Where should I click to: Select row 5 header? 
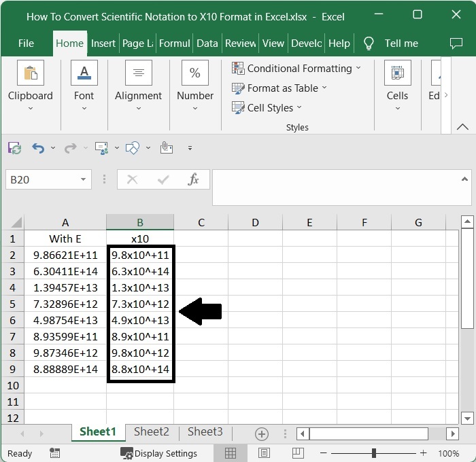click(12, 304)
